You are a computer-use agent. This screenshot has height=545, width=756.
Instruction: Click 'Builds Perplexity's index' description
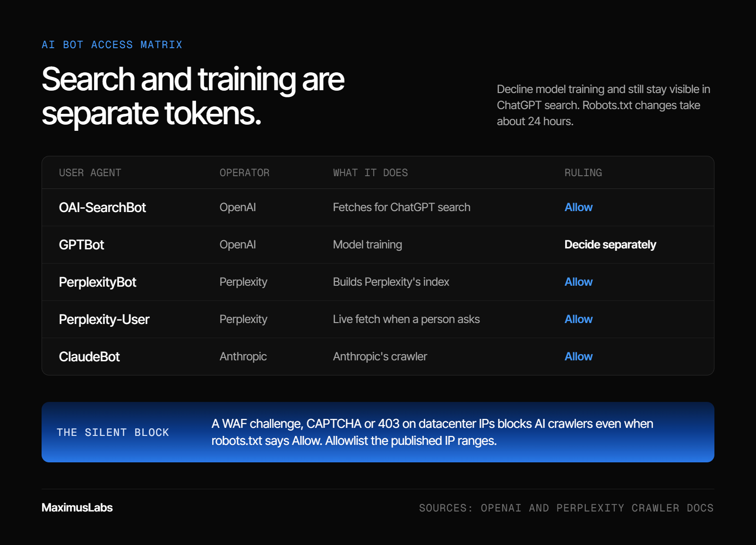[391, 282]
